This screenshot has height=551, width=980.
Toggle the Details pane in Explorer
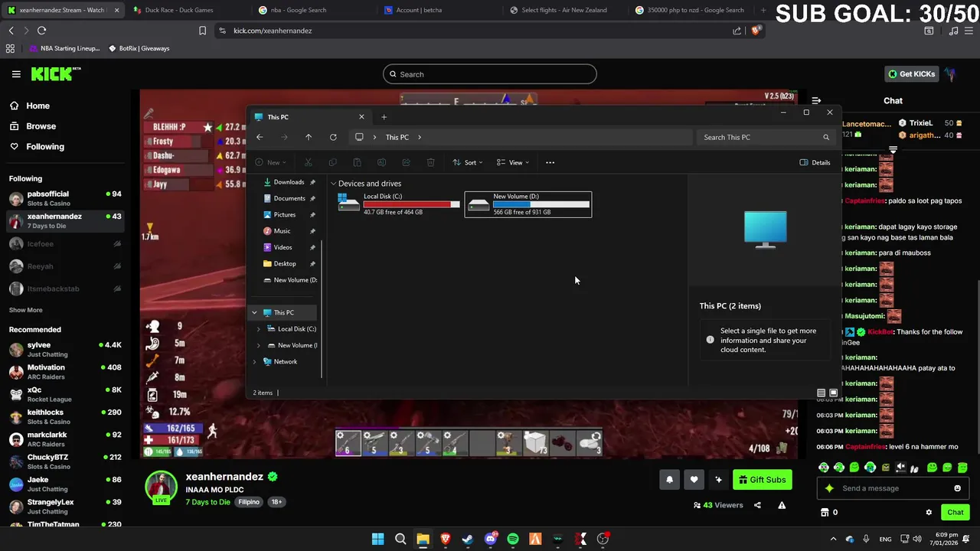tap(815, 162)
